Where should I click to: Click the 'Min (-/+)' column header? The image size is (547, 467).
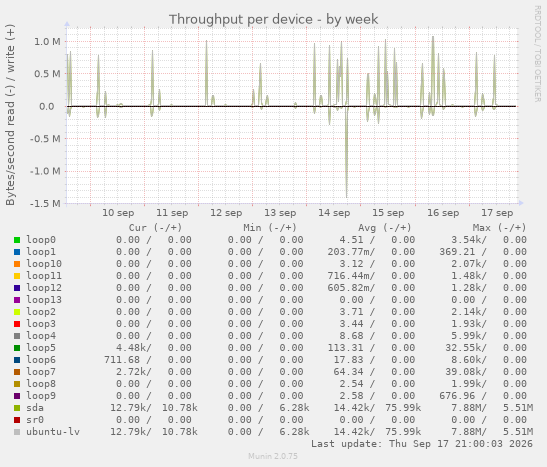pyautogui.click(x=270, y=228)
